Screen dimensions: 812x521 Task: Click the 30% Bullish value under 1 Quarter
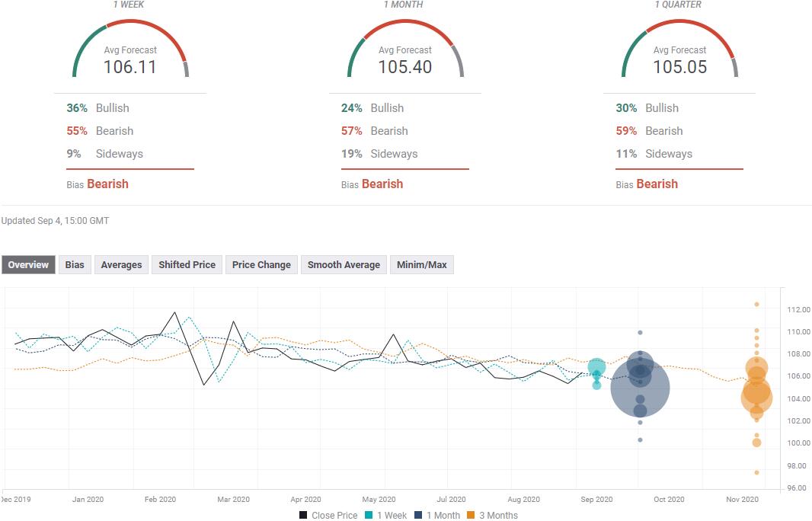click(x=626, y=108)
